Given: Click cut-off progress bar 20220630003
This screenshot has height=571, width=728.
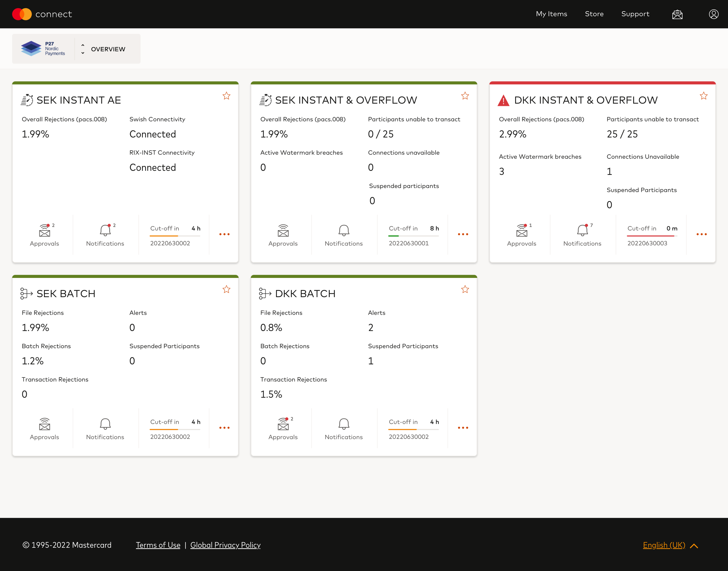Looking at the screenshot, I should coord(652,236).
